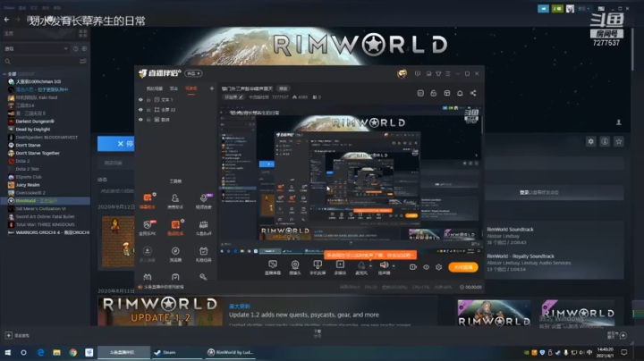The width and height of the screenshot is (644, 361).
Task: Collapse the all games list group
Action: tap(4, 74)
